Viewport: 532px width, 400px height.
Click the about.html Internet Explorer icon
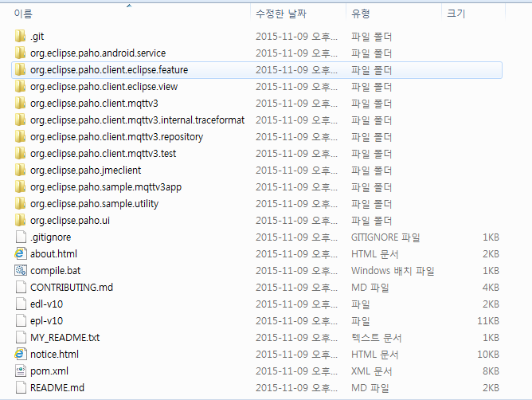[21, 253]
